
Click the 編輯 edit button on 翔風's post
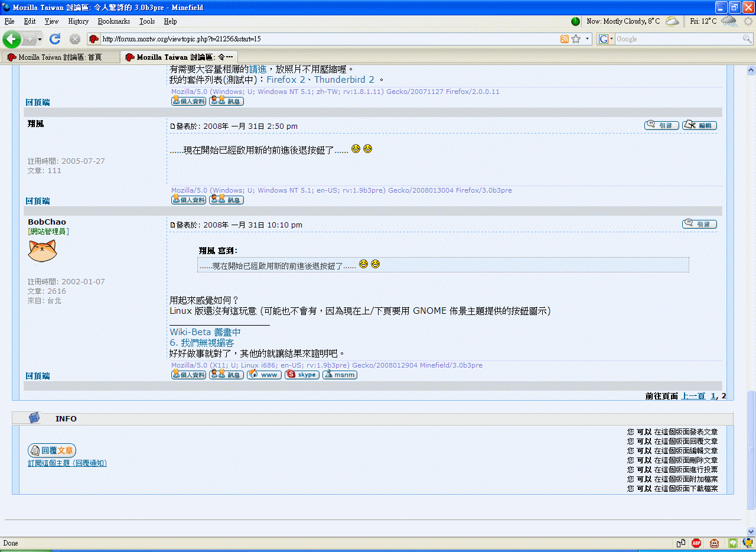(x=699, y=125)
